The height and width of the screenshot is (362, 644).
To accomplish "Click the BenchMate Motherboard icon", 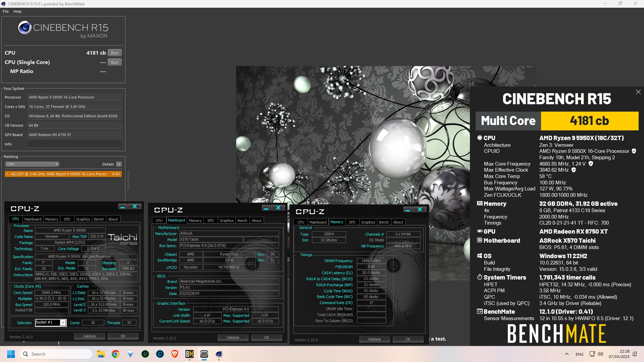I will coord(480,240).
